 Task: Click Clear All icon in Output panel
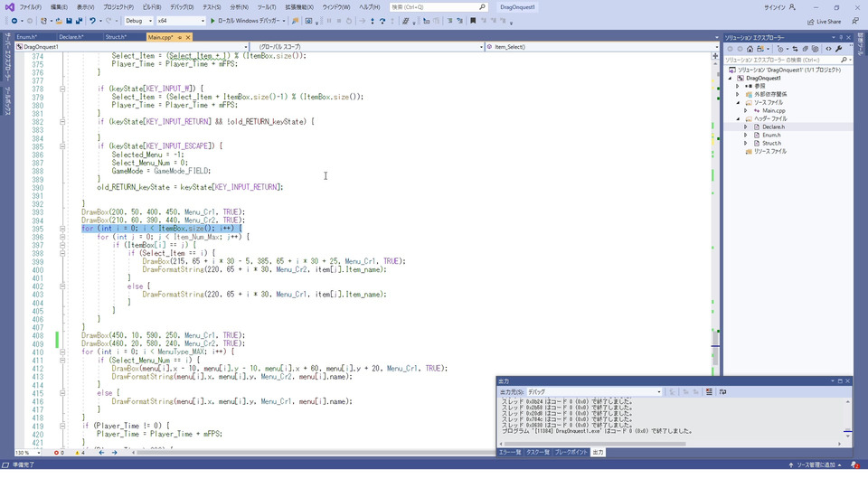[x=709, y=391]
